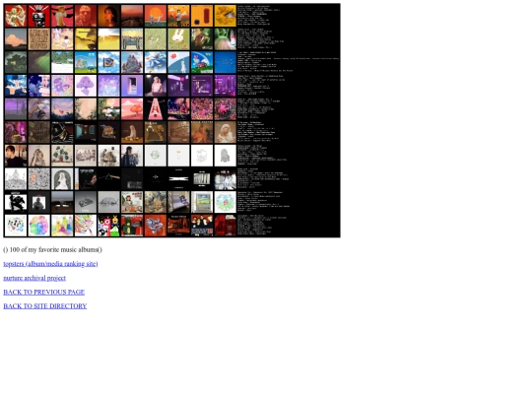Viewport: 532px width, 399px height.
Task: Click the pink letter A on black cover
Action: click(156, 109)
